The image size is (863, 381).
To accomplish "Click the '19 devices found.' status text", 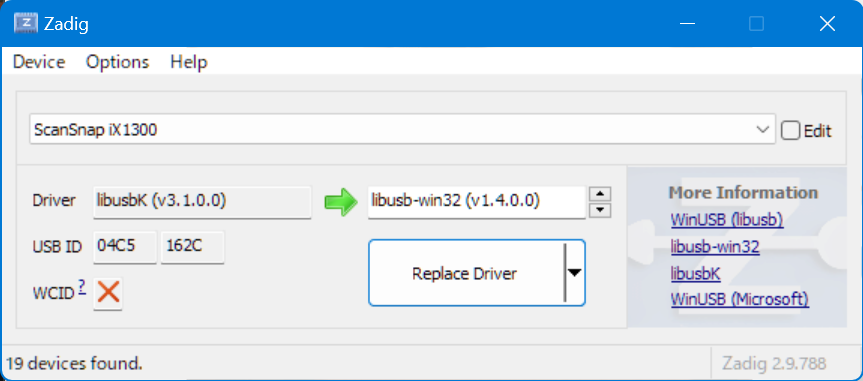I will click(74, 363).
